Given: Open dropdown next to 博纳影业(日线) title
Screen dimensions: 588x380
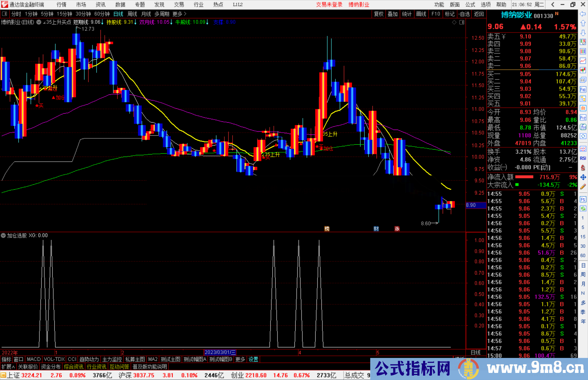Looking at the screenshot, I should (x=39, y=22).
